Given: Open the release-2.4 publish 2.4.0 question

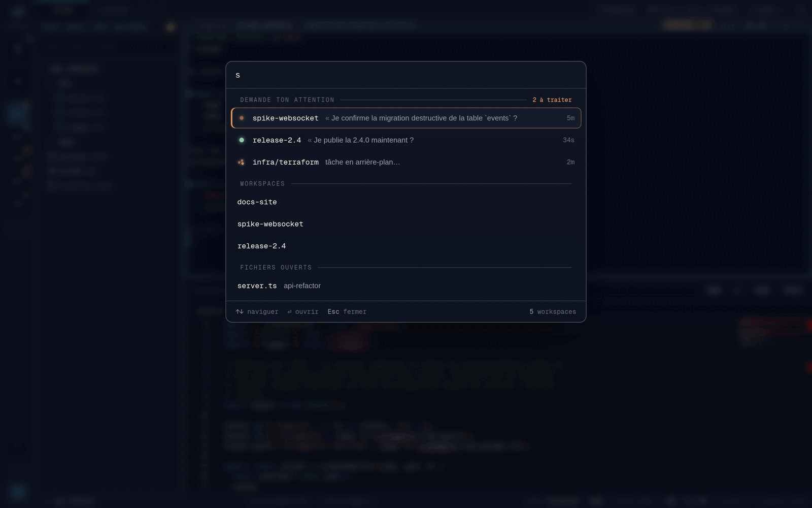Looking at the screenshot, I should [x=406, y=140].
